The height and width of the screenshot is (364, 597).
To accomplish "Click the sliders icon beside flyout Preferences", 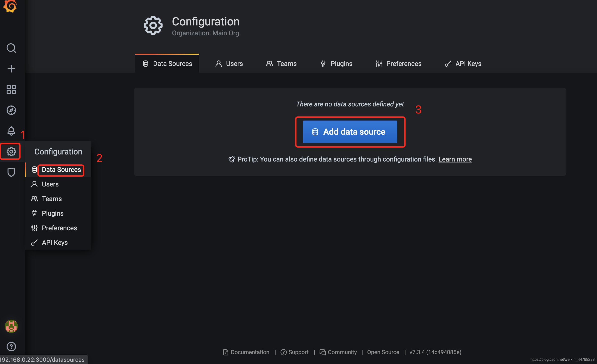I will point(34,228).
